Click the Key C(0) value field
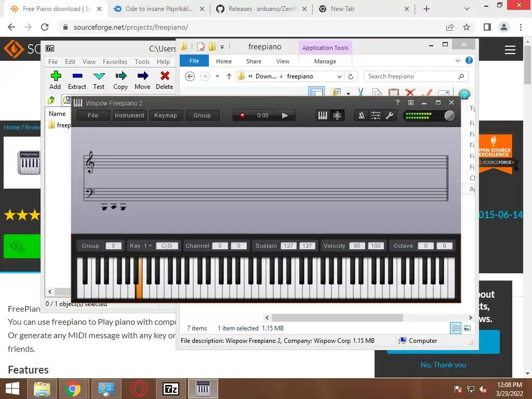 coord(167,246)
